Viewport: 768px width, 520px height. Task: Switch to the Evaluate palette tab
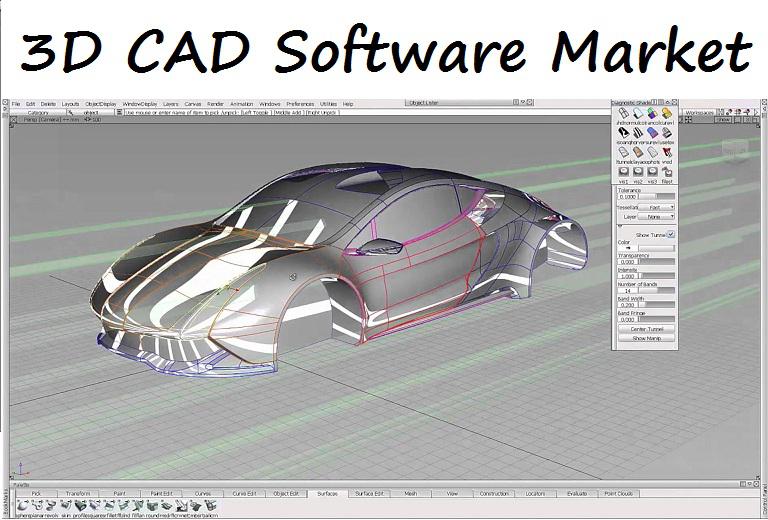click(x=577, y=494)
